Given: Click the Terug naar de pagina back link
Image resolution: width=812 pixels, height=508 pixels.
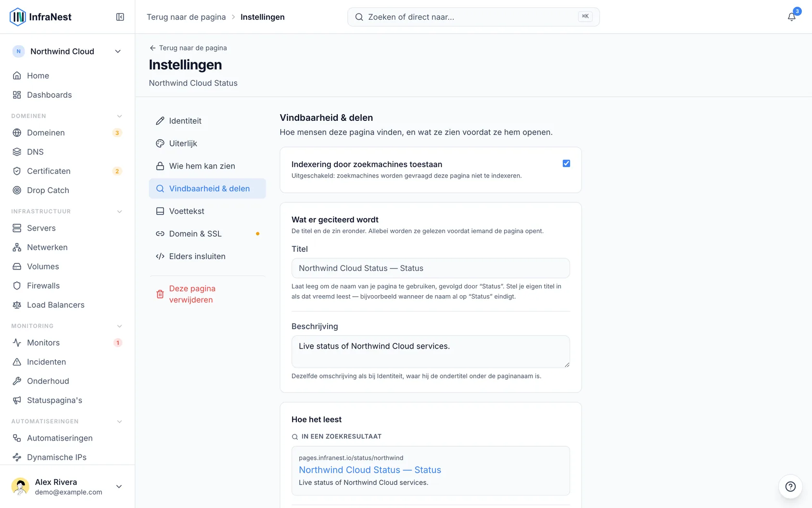Looking at the screenshot, I should (x=188, y=48).
